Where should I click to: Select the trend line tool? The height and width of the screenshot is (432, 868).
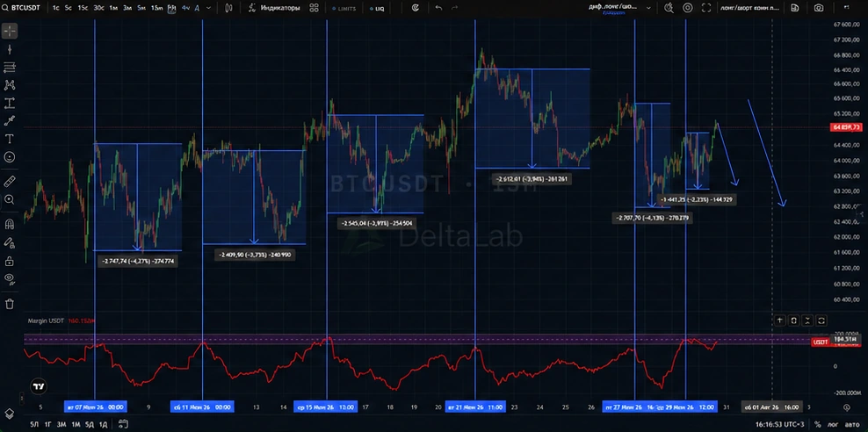10,49
